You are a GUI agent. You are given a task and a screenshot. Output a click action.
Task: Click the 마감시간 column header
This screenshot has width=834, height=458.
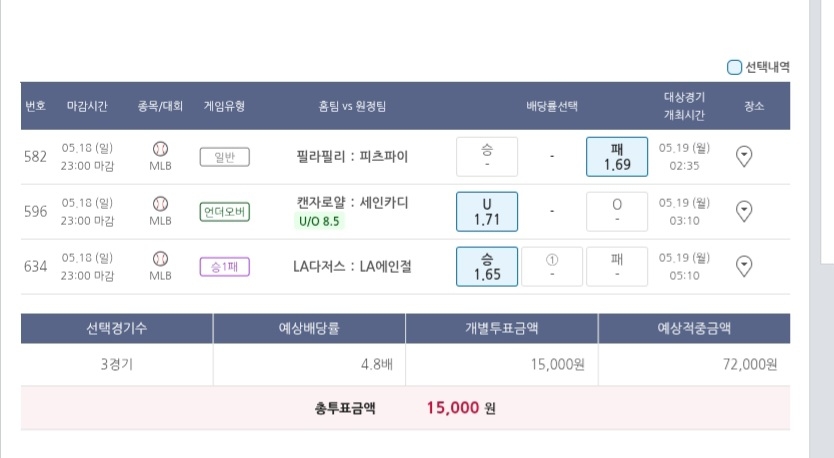pyautogui.click(x=87, y=106)
